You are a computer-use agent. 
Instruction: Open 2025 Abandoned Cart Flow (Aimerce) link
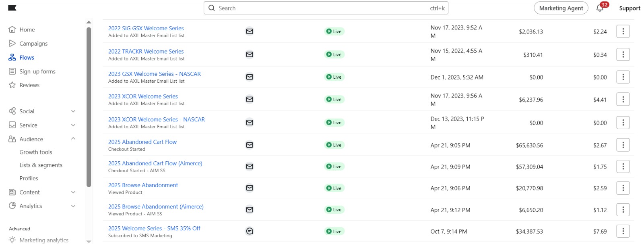[x=155, y=163]
